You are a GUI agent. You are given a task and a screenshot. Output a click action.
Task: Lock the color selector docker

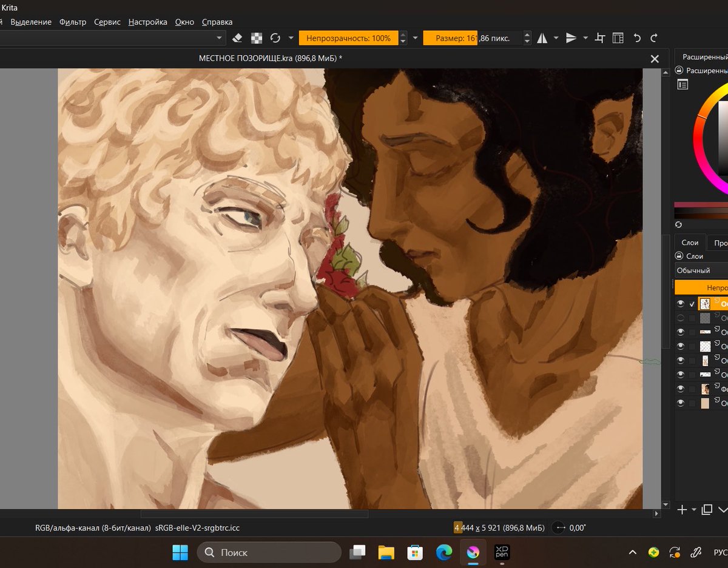click(679, 70)
